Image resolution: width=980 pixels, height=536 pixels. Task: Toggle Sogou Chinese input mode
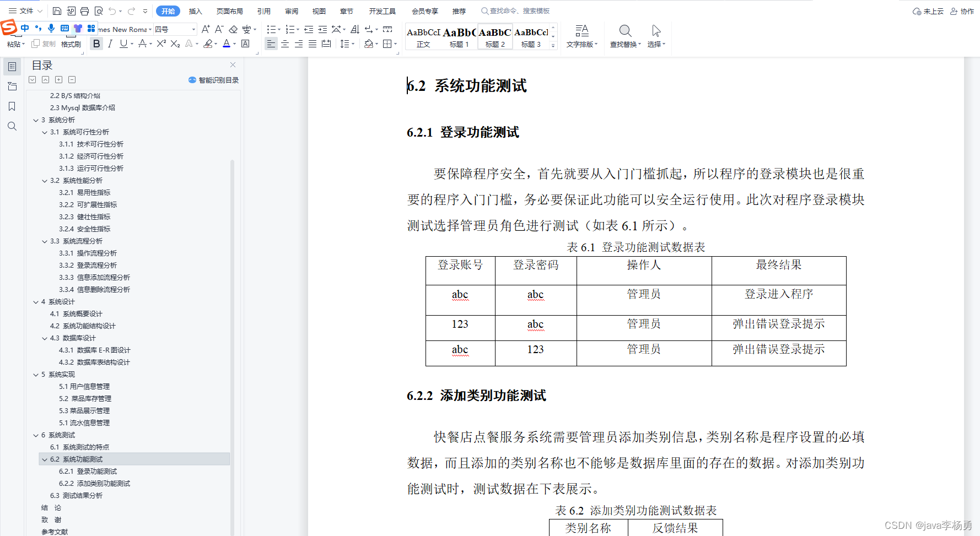25,28
